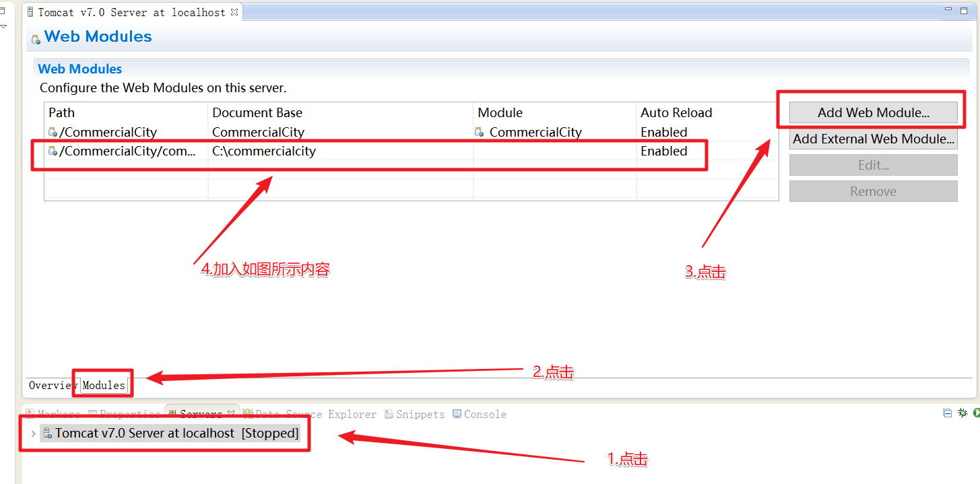This screenshot has height=484, width=980.
Task: Click the icon beside /CommercialCity/com... path
Action: pos(53,151)
